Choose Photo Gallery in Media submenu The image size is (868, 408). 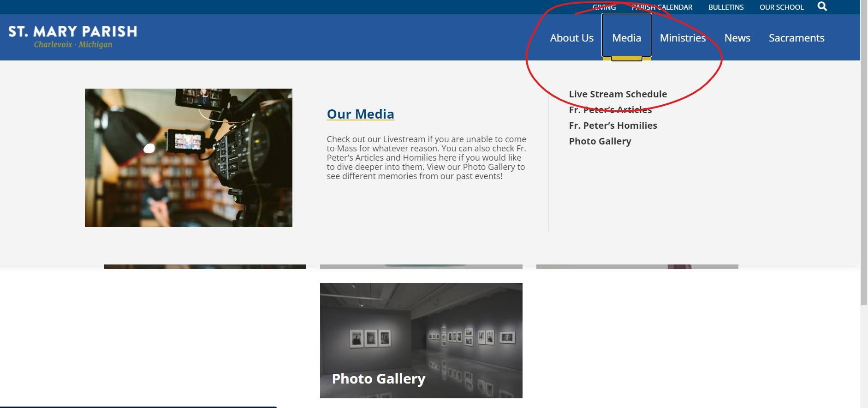(x=600, y=141)
